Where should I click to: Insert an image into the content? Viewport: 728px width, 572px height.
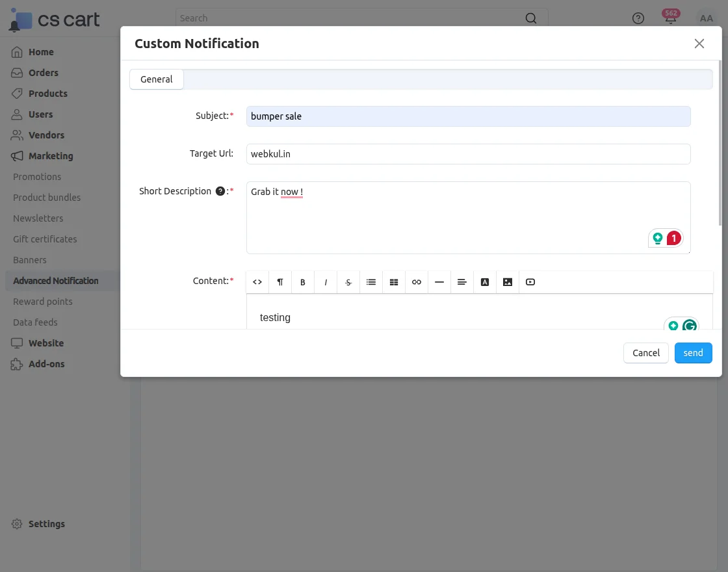(x=507, y=281)
